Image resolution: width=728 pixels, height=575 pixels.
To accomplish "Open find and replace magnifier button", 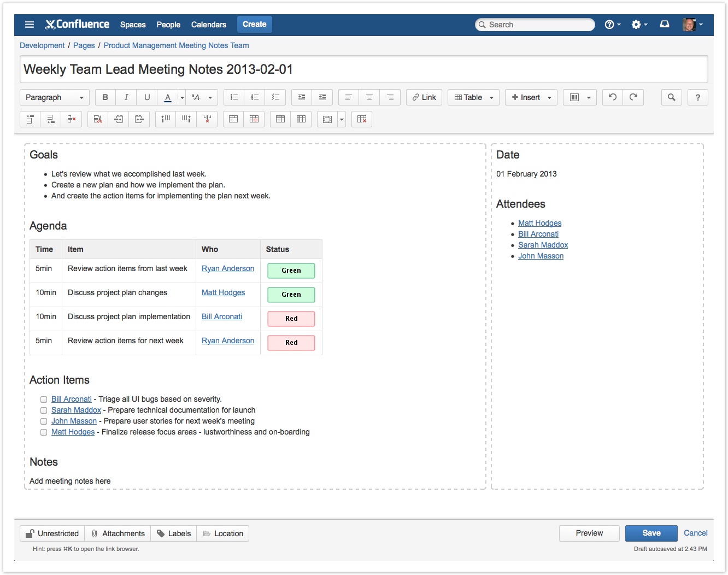I will tap(672, 97).
